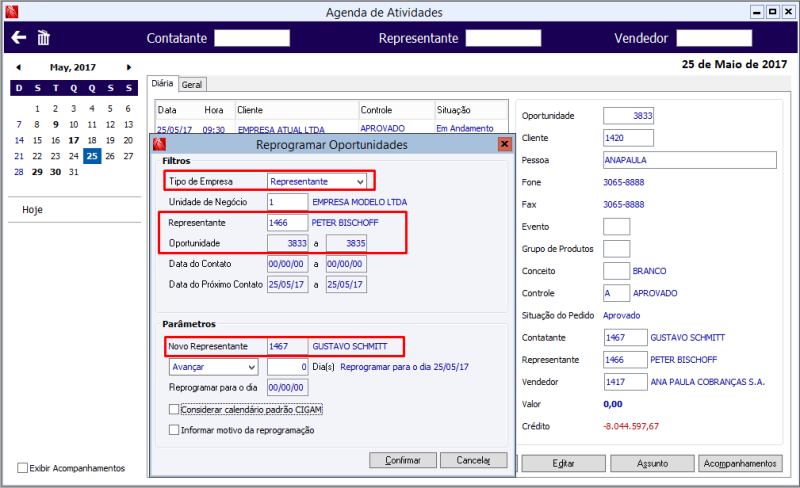
Task: Click the Agenda de Atividades app icon
Action: (12, 12)
